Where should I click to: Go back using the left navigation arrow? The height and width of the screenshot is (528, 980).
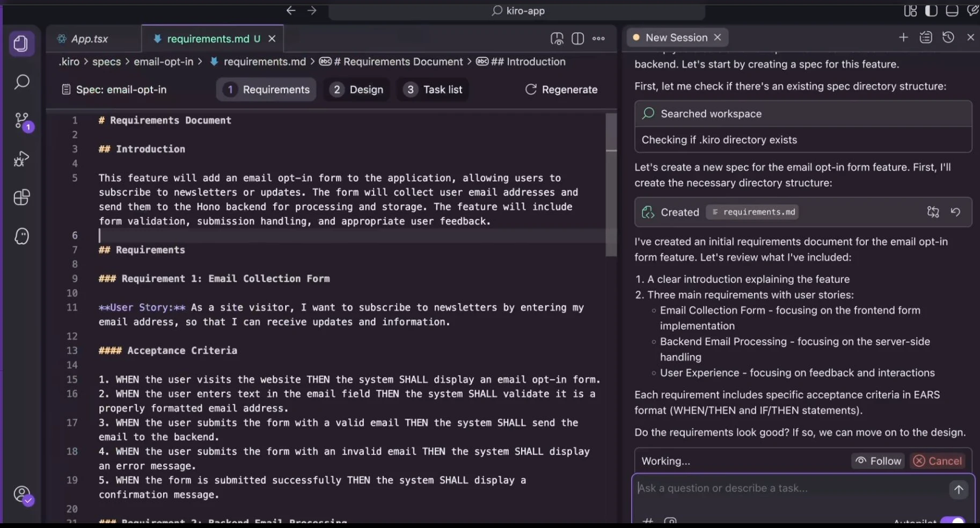tap(291, 10)
